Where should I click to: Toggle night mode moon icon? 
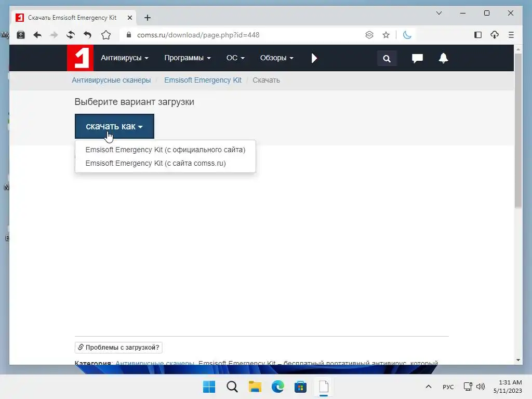tap(407, 35)
